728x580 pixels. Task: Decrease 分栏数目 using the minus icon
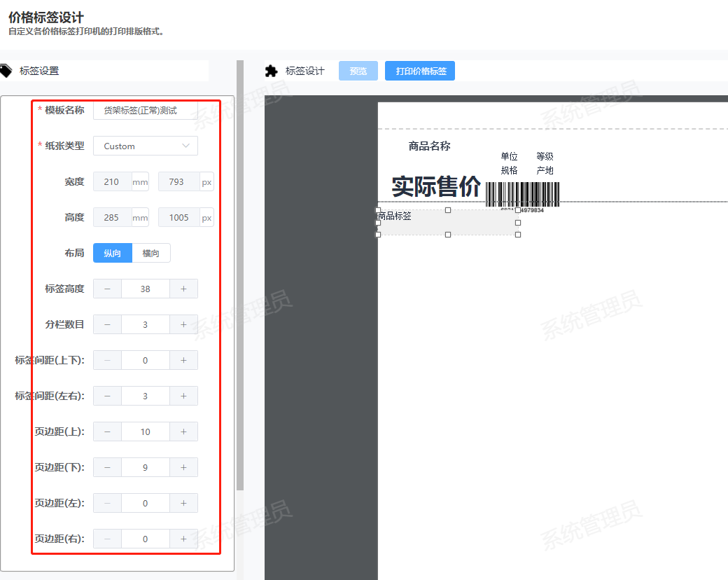click(x=107, y=324)
